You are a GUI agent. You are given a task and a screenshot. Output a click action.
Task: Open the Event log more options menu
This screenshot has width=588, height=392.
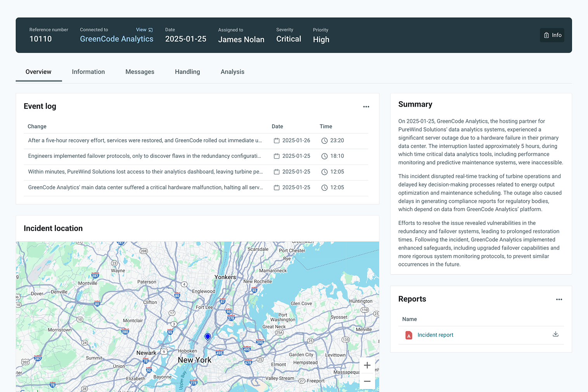366,107
